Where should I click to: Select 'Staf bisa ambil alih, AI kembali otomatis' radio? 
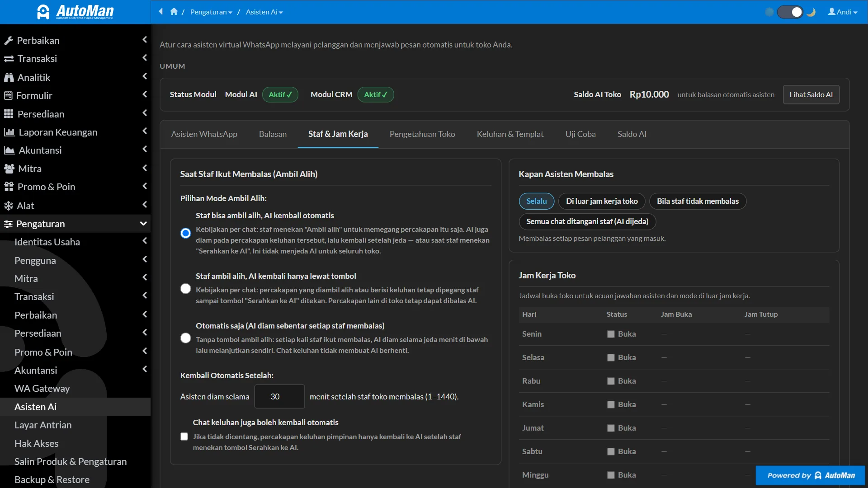pyautogui.click(x=185, y=233)
